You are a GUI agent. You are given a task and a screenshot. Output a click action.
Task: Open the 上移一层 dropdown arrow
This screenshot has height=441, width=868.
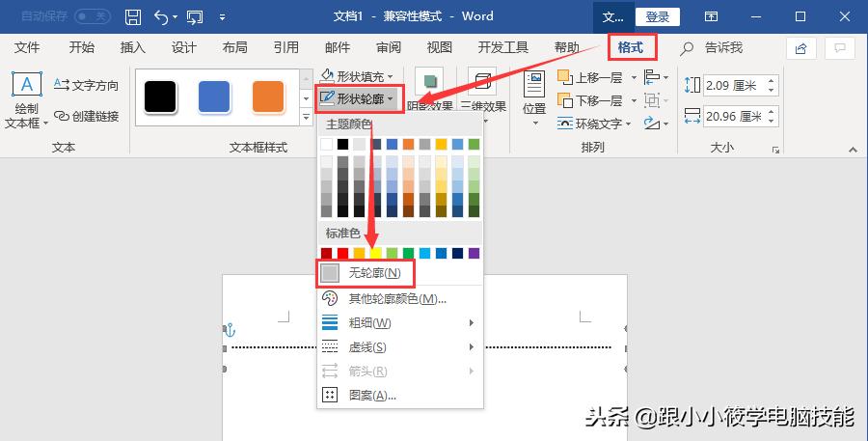(634, 77)
